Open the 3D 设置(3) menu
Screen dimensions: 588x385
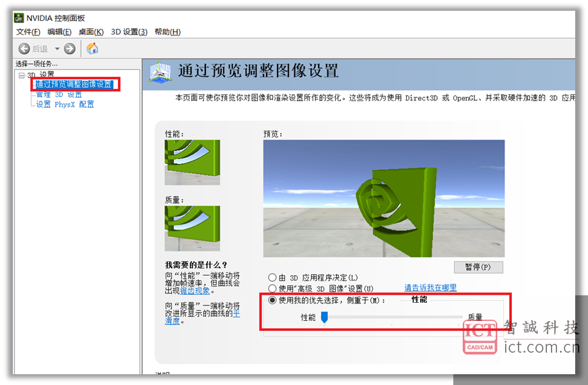point(129,32)
